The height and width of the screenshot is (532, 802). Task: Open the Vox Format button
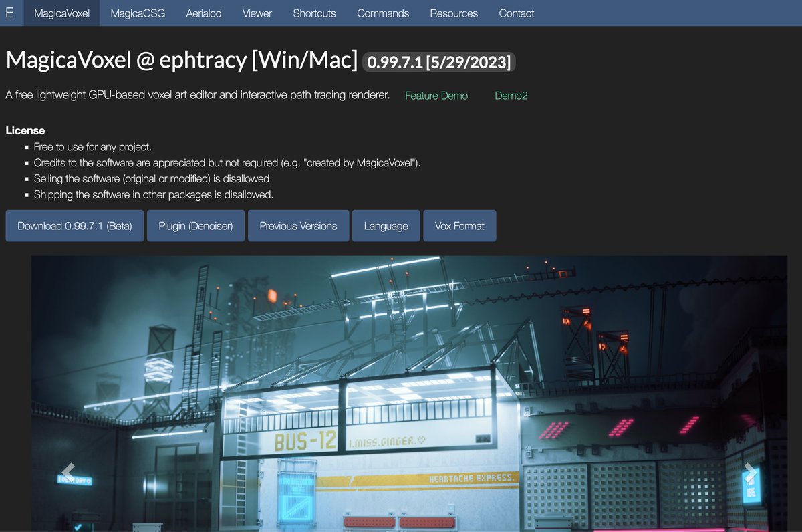click(460, 226)
